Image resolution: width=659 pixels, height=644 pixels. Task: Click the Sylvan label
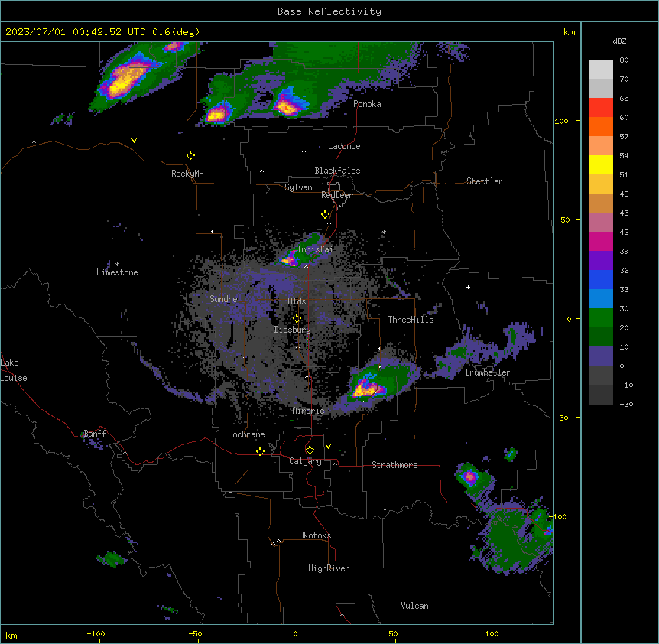pyautogui.click(x=298, y=187)
